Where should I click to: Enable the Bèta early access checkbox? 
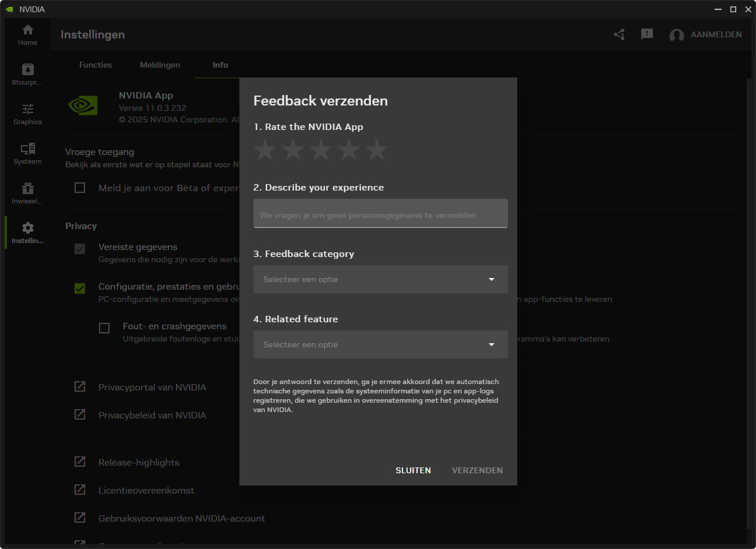pyautogui.click(x=80, y=188)
